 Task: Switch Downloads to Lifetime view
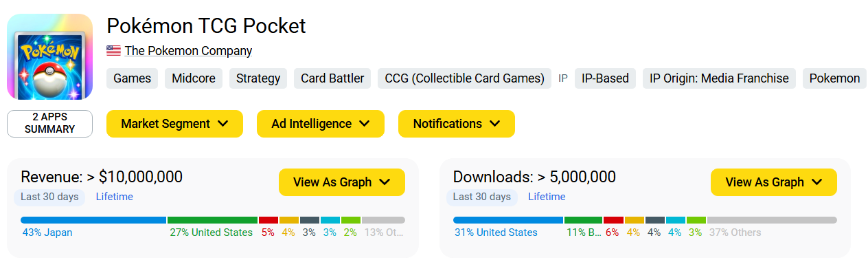coord(547,197)
